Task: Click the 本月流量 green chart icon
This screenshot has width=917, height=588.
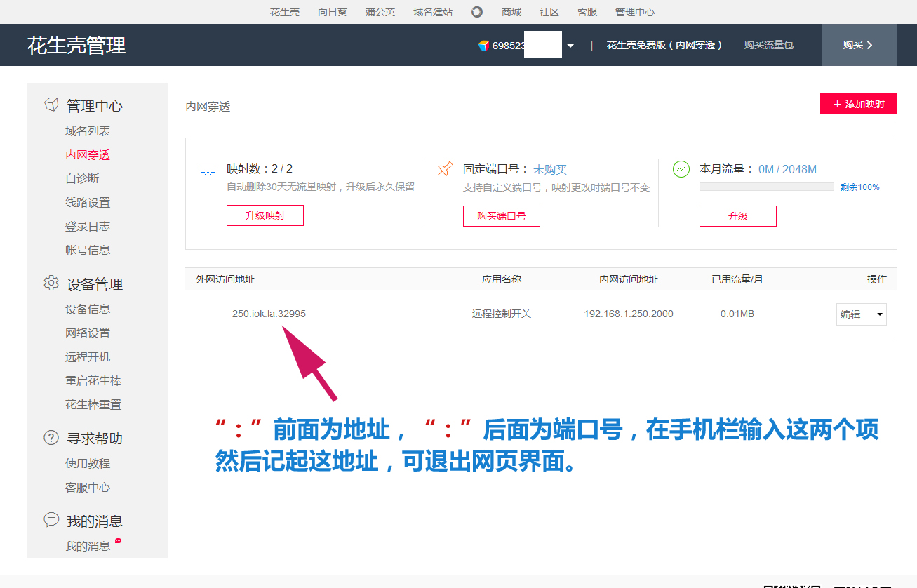Action: click(681, 169)
